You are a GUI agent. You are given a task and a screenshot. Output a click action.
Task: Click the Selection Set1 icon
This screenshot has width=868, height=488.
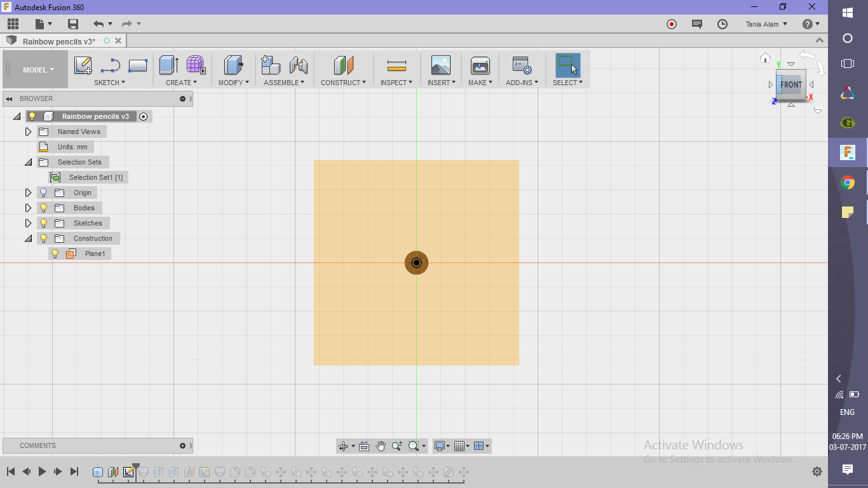coord(55,177)
